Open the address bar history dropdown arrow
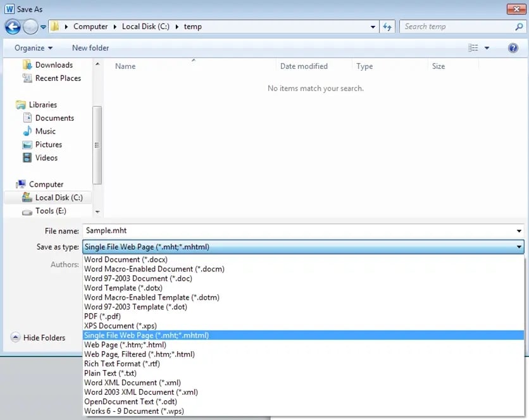 click(373, 27)
